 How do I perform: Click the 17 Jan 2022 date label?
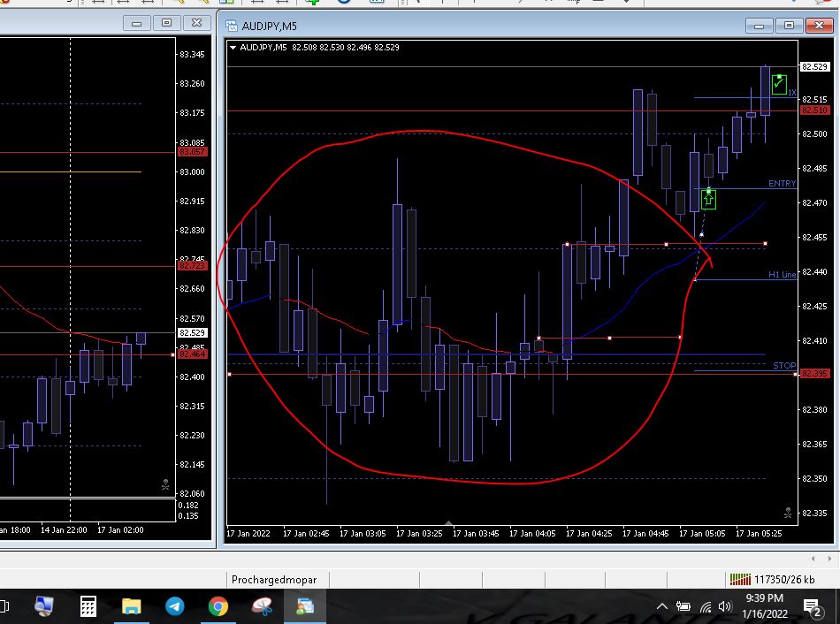click(248, 534)
